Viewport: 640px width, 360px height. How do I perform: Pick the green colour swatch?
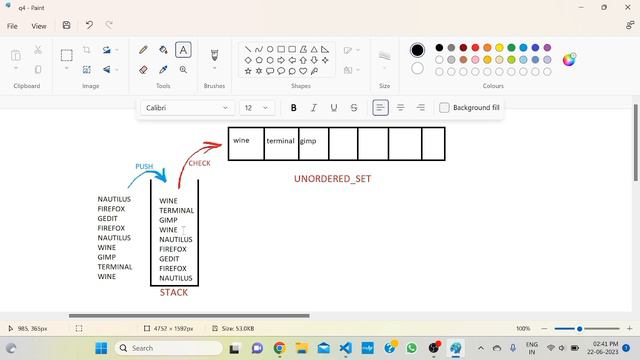(511, 48)
